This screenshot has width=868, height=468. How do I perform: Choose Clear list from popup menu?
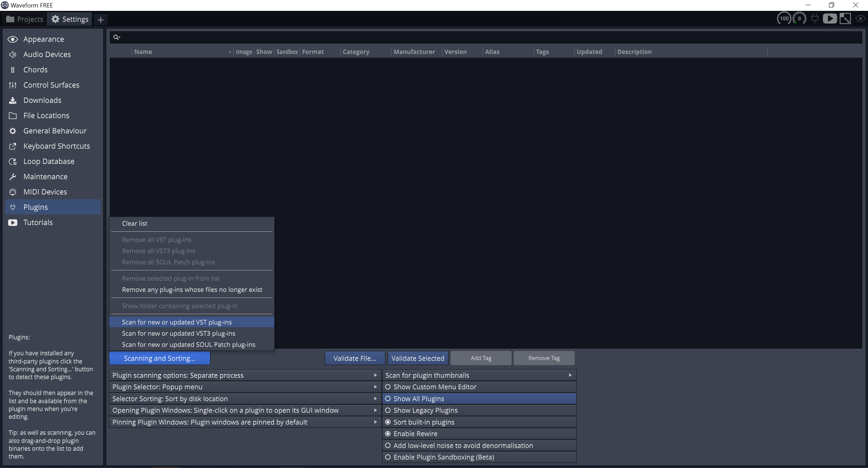pyautogui.click(x=192, y=224)
